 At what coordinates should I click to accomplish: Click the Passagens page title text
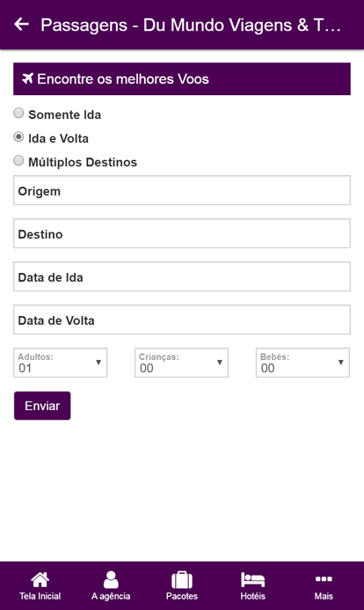(x=191, y=26)
